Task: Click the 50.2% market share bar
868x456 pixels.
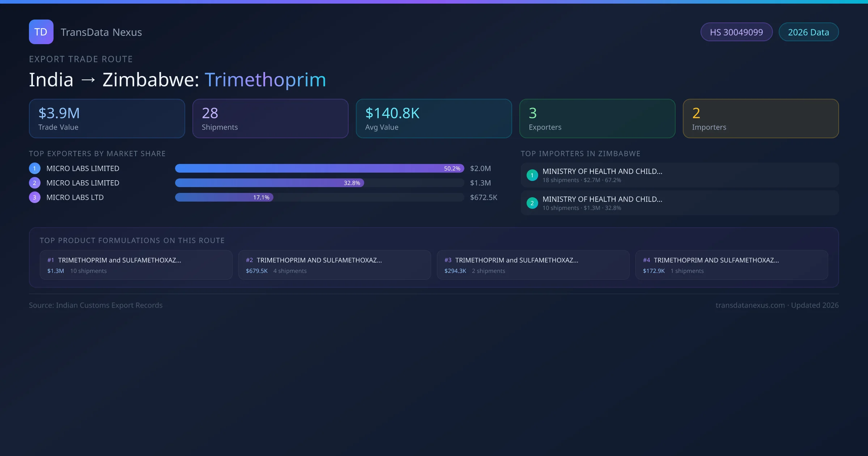Action: tap(319, 168)
